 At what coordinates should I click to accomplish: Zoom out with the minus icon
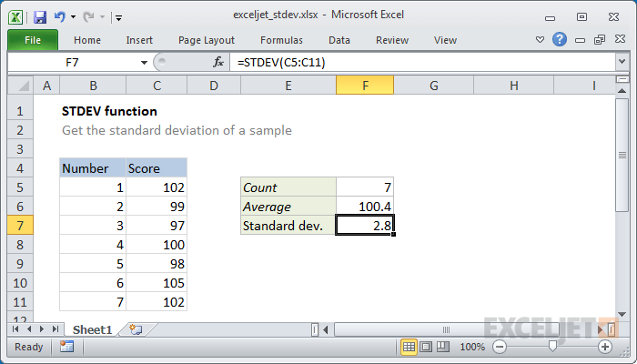(x=500, y=347)
